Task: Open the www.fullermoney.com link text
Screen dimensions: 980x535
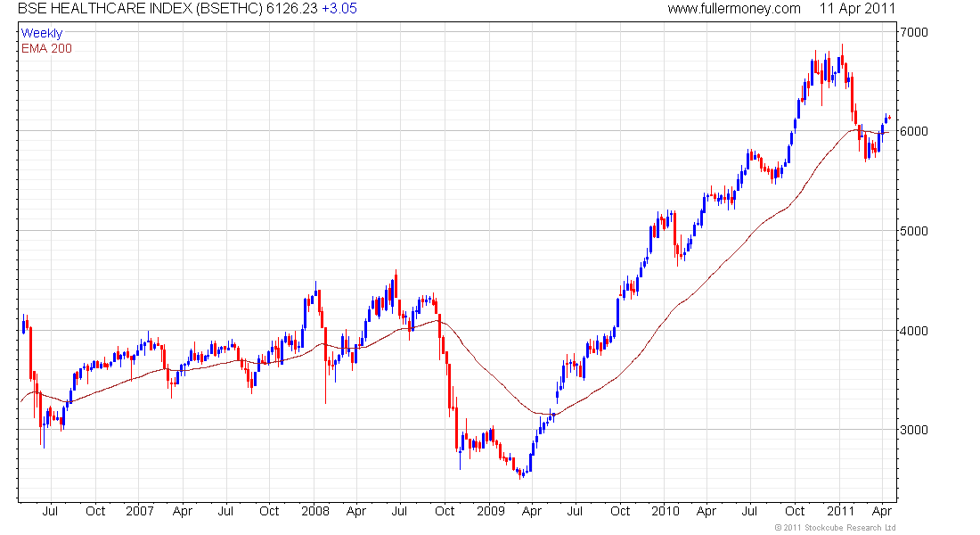Action: pyautogui.click(x=734, y=9)
